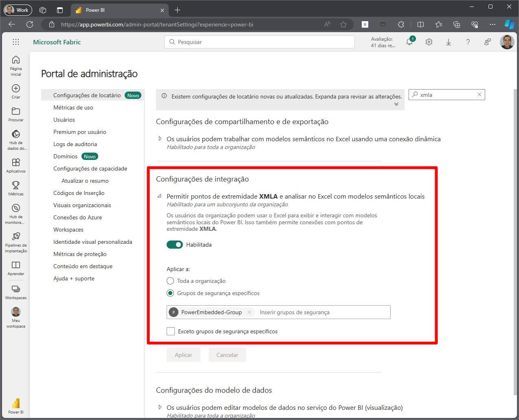Open the app launcher grid icon

click(16, 42)
